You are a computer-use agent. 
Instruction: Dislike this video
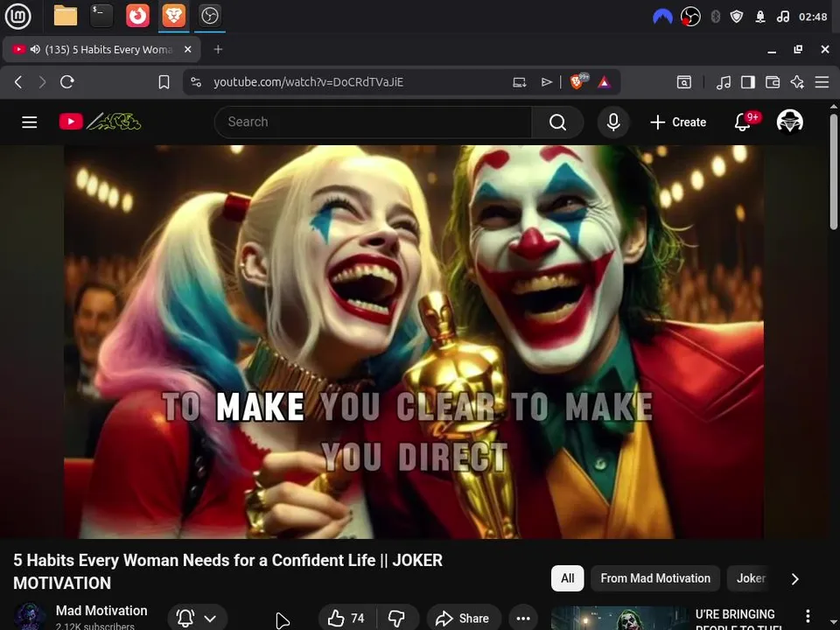pos(396,619)
